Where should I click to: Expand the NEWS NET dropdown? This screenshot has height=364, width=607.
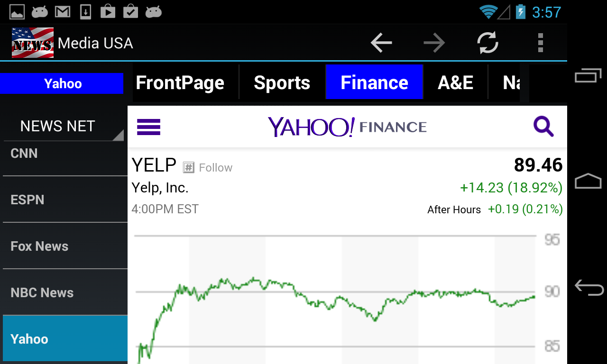tap(63, 127)
